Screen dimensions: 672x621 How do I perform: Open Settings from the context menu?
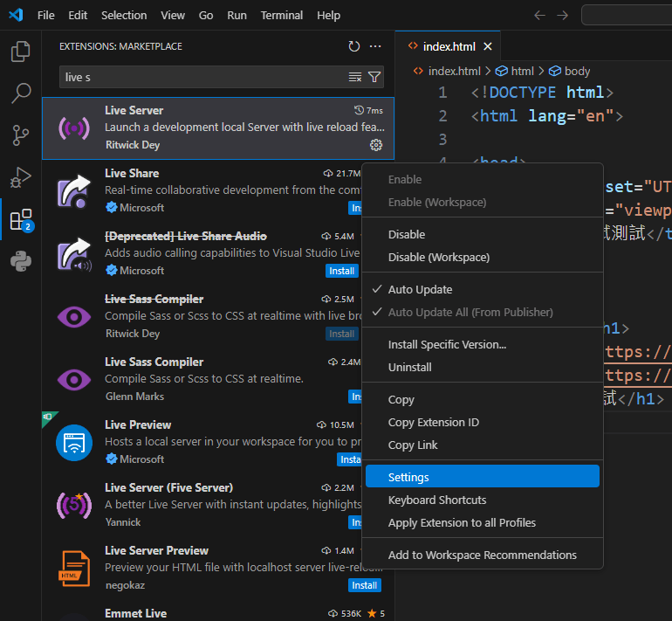tap(482, 477)
